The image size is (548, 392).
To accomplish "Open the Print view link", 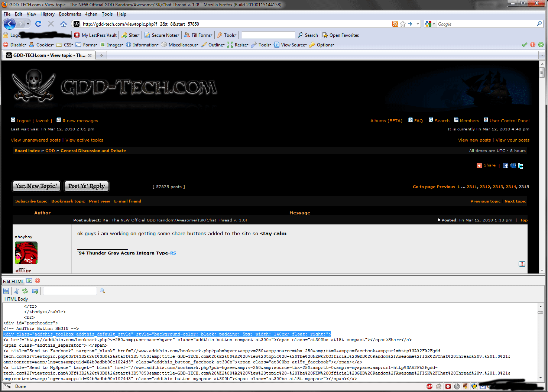I will pyautogui.click(x=99, y=201).
